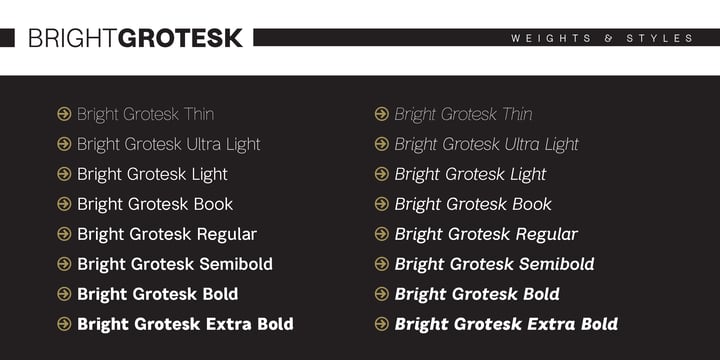720x360 pixels.
Task: Select italic Bright Grotesk Ultra Light text
Action: pyautogui.click(x=487, y=145)
